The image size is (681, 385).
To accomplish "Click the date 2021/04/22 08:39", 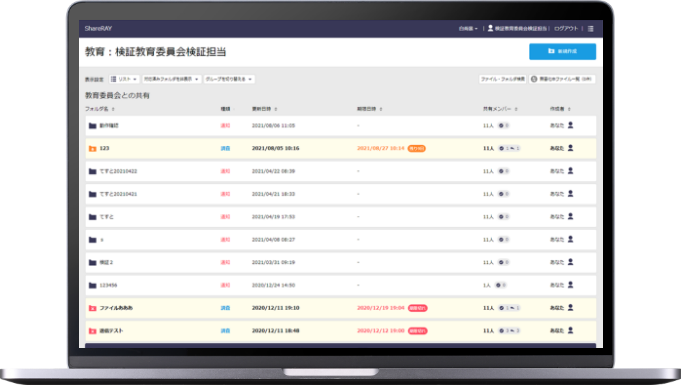I will click(x=273, y=171).
